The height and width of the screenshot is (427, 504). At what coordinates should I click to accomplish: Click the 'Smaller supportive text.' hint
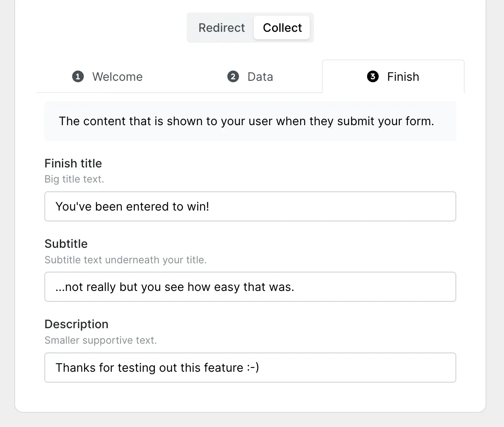[100, 340]
